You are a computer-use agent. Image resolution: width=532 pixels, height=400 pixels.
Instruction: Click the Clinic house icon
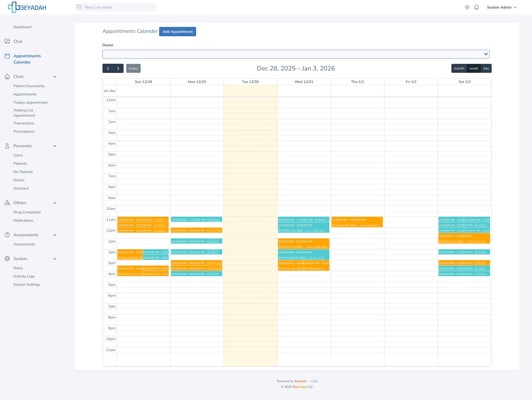(x=7, y=76)
